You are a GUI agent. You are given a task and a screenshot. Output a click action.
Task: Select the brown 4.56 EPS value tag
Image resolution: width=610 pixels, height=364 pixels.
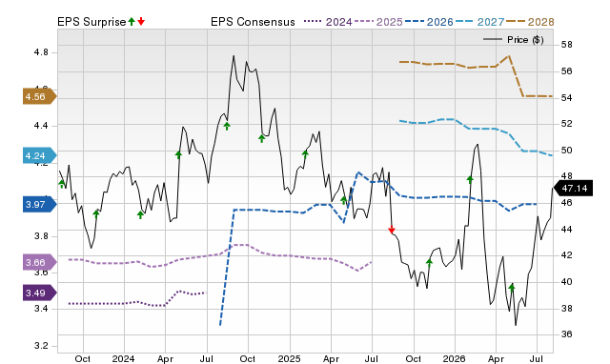(x=40, y=97)
